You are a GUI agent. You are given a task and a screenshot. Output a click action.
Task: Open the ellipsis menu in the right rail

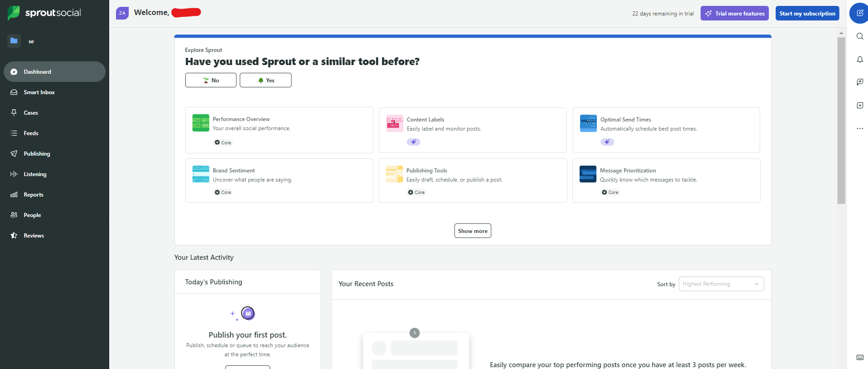[x=860, y=129]
